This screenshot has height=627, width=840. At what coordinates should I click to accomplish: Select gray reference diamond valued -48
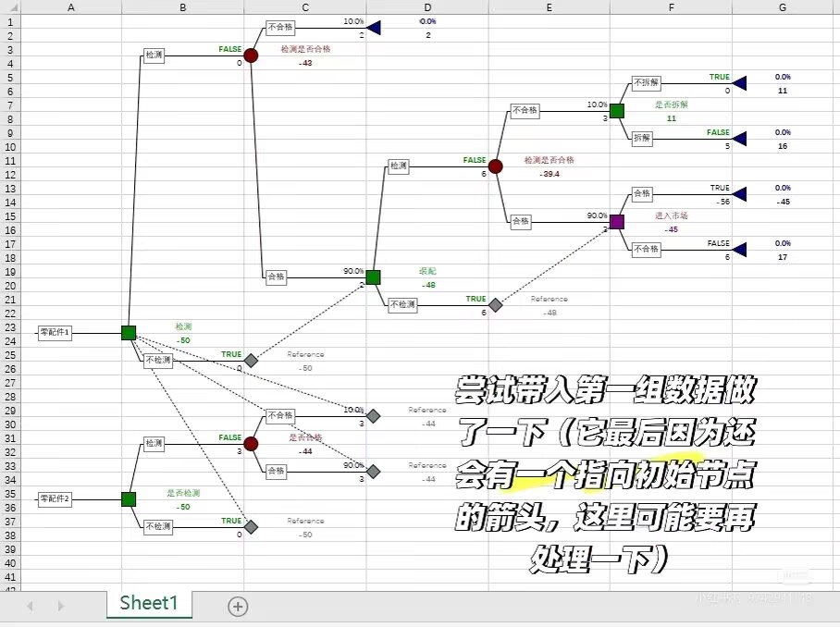496,305
